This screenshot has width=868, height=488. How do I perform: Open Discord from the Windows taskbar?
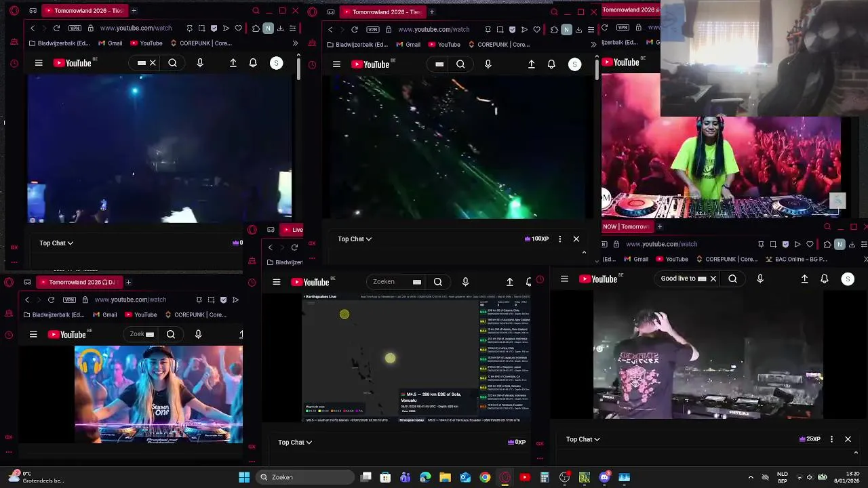pos(604,477)
